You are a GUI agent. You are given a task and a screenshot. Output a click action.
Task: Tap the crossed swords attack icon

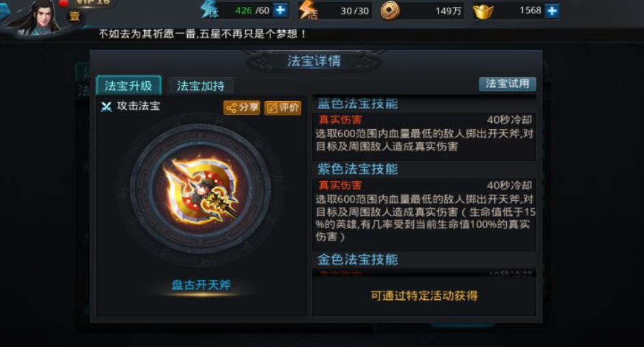[107, 107]
